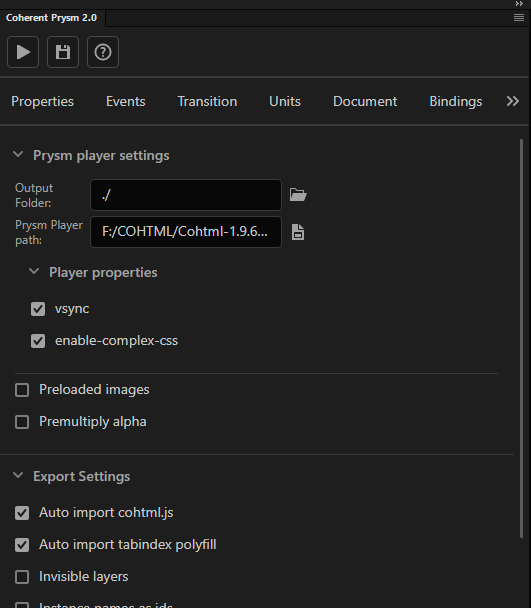Uncheck Auto import cohtml.js
Viewport: 531px width, 608px height.
point(22,513)
